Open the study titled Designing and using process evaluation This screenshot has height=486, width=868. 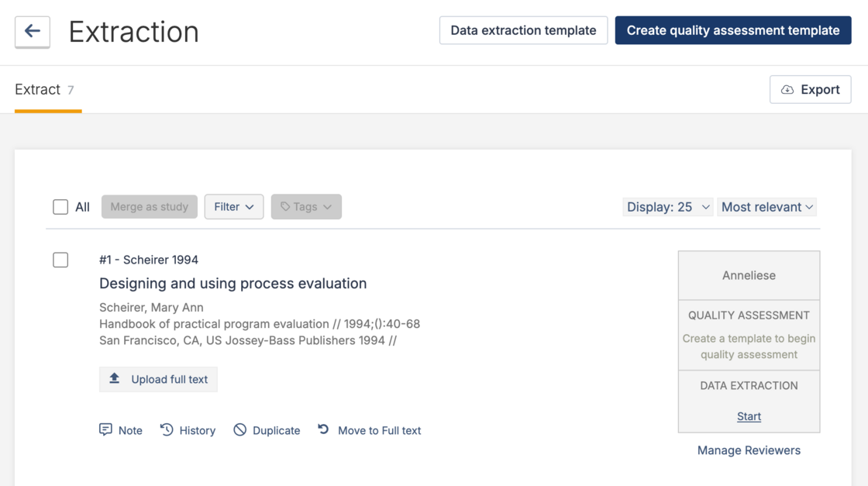point(232,284)
